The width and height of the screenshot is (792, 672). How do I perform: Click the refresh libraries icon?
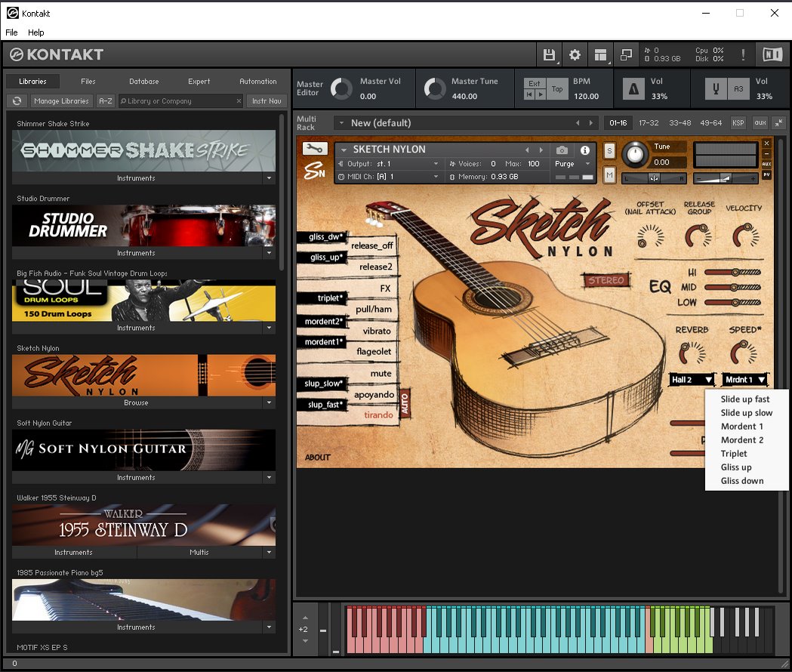coord(17,100)
